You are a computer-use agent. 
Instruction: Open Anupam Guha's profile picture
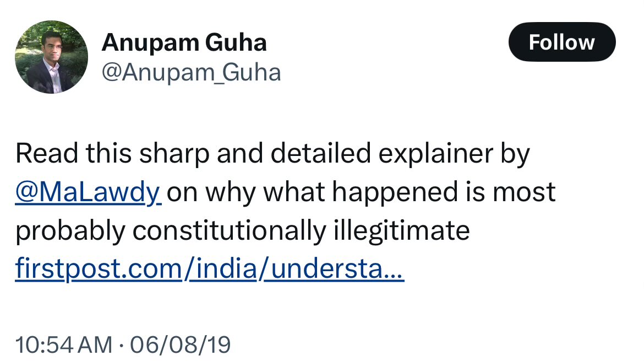(x=51, y=57)
